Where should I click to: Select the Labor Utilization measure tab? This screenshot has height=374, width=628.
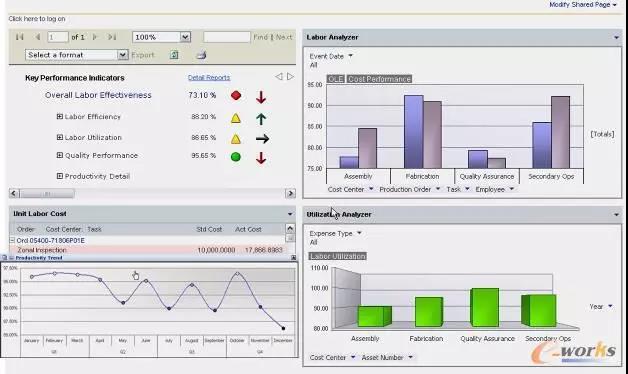(338, 256)
